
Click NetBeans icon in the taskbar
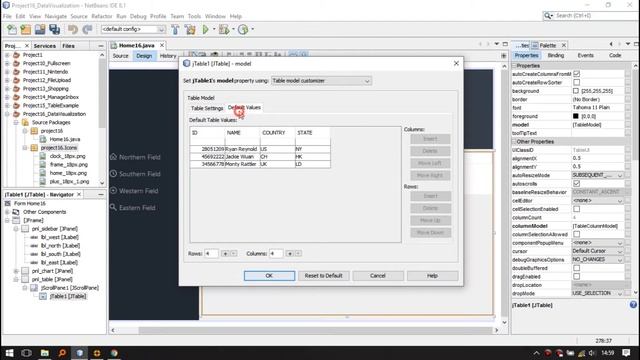[x=80, y=353]
